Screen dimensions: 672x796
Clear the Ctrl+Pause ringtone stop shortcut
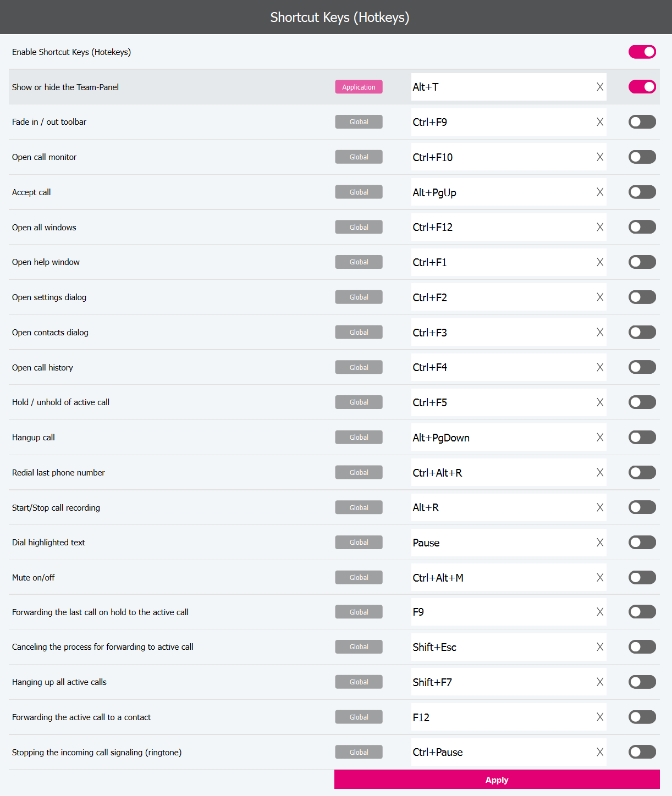pyautogui.click(x=600, y=752)
